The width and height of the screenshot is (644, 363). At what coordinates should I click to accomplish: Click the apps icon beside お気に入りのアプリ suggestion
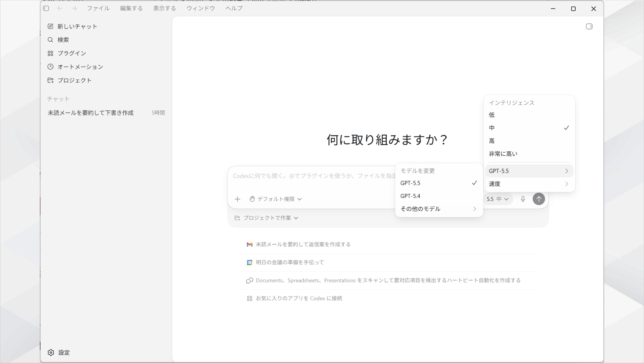pyautogui.click(x=249, y=298)
